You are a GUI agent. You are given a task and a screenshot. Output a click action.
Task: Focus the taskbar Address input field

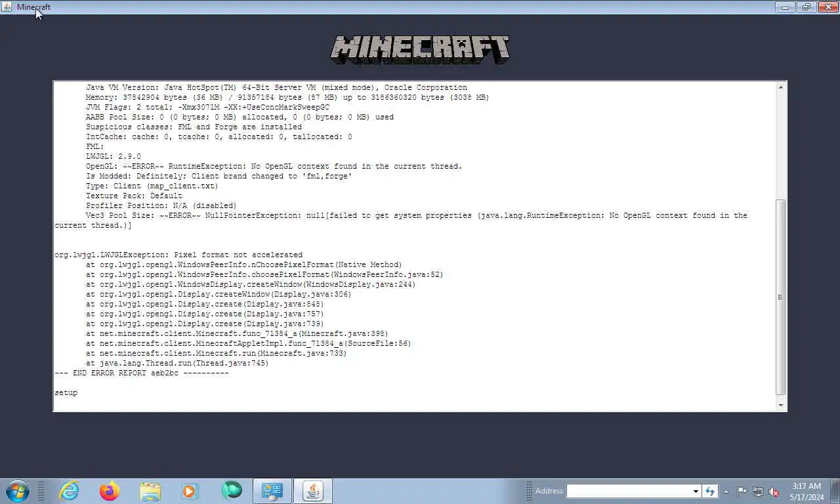point(629,491)
